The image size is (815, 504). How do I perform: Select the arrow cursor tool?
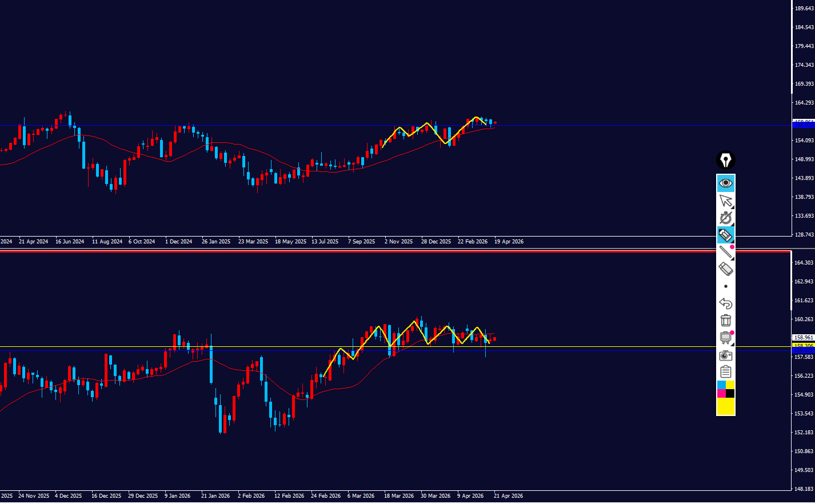(x=725, y=201)
